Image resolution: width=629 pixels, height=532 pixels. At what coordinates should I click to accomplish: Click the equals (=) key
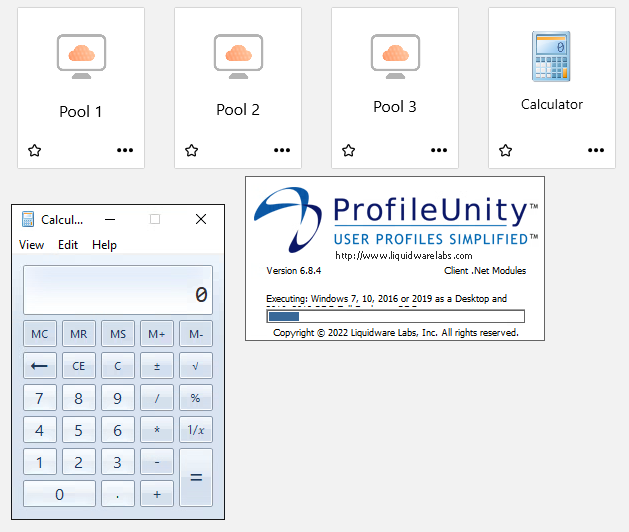pyautogui.click(x=196, y=478)
